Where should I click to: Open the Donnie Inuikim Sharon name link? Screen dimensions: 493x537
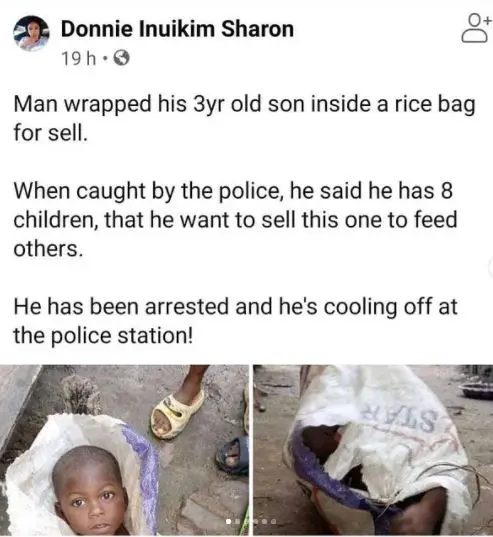[177, 29]
